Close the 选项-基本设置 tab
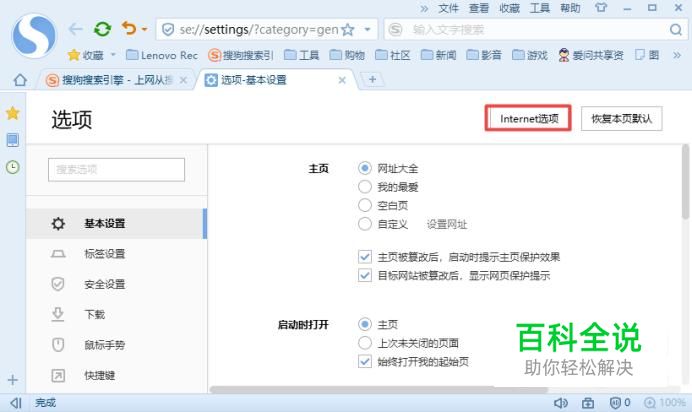The height and width of the screenshot is (412, 692). coord(342,80)
